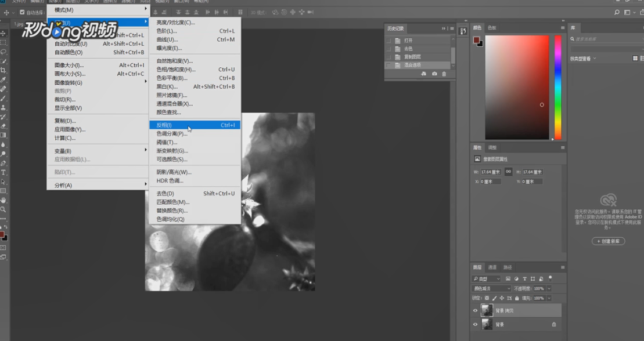Select the 混合选项 state in History
The width and height of the screenshot is (644, 341).
412,64
